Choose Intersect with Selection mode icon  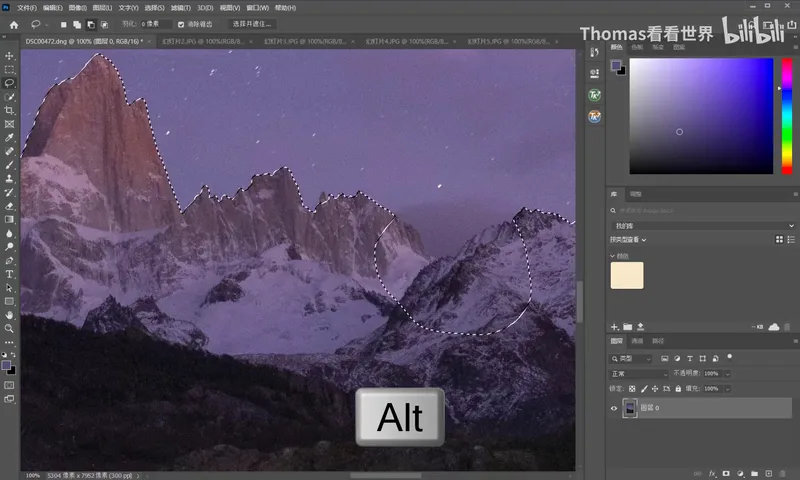pyautogui.click(x=104, y=24)
